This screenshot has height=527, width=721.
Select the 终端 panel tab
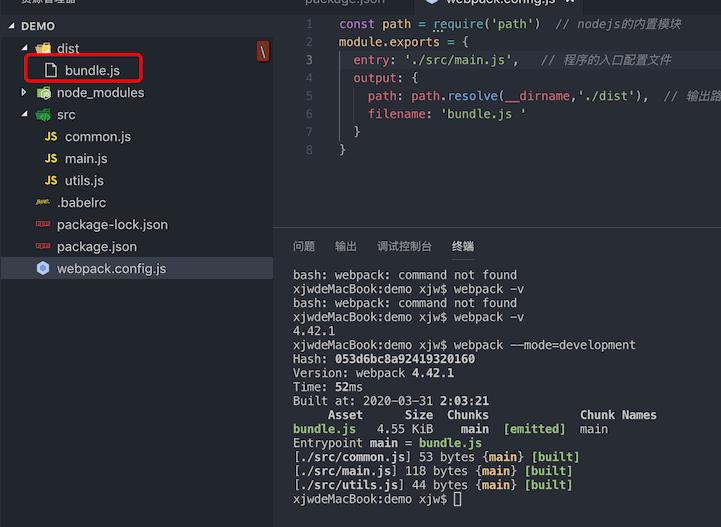463,246
